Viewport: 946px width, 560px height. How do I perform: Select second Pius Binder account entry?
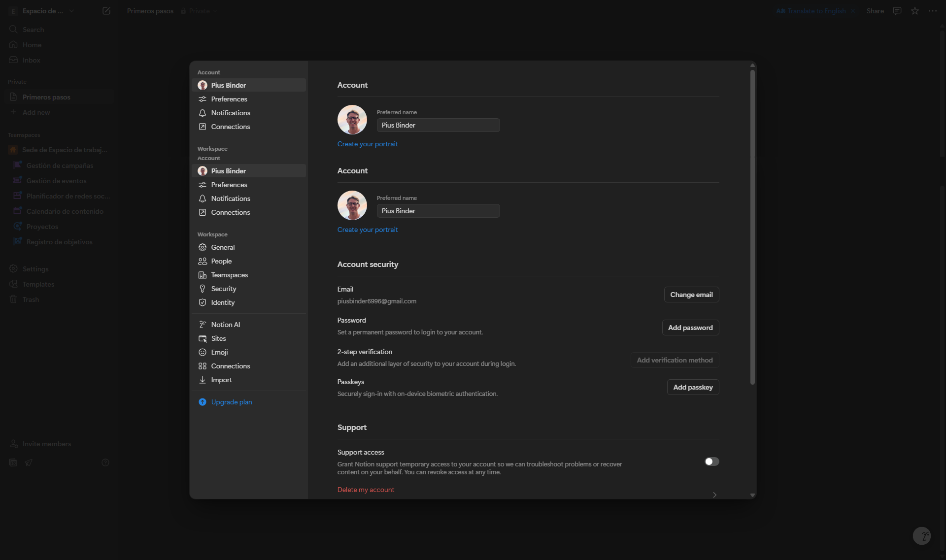249,171
